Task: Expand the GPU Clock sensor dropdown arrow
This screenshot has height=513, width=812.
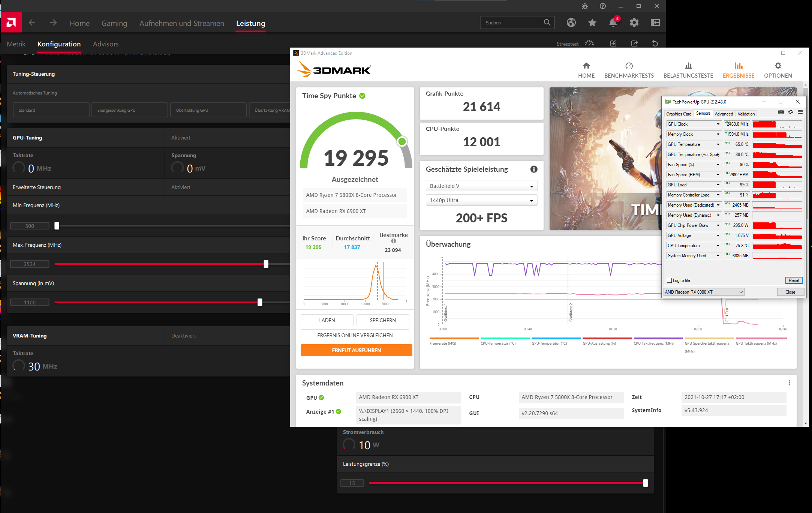Action: pos(718,124)
